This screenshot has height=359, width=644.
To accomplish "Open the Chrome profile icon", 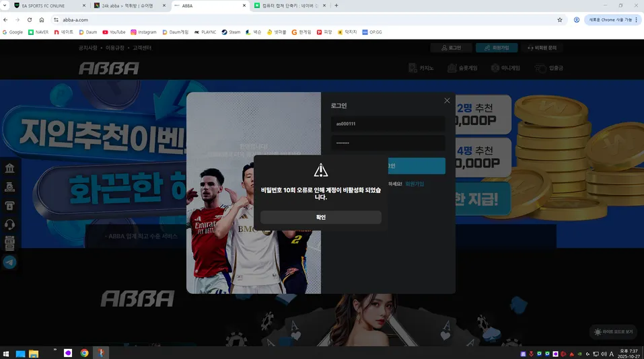I will pyautogui.click(x=577, y=19).
